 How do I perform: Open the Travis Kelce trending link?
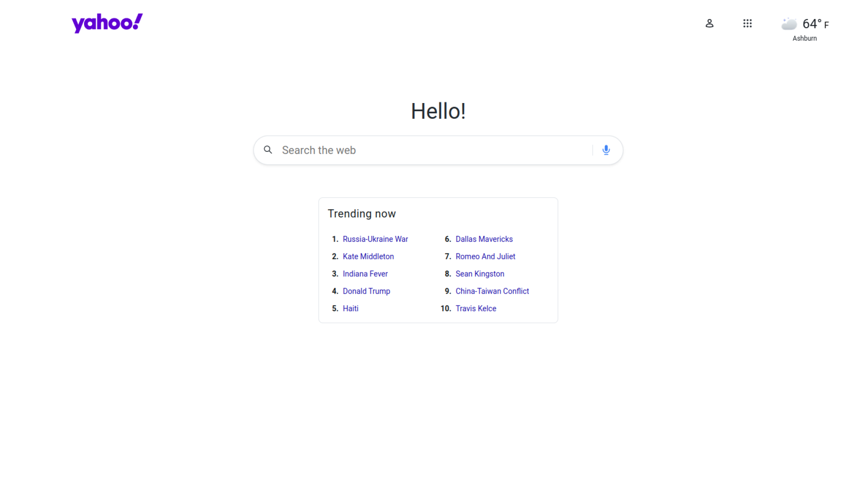[476, 309]
